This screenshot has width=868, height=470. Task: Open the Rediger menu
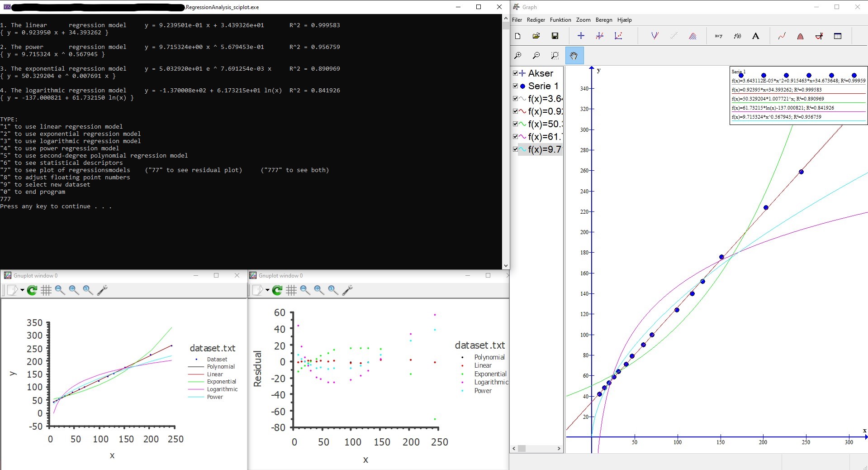[x=536, y=20]
